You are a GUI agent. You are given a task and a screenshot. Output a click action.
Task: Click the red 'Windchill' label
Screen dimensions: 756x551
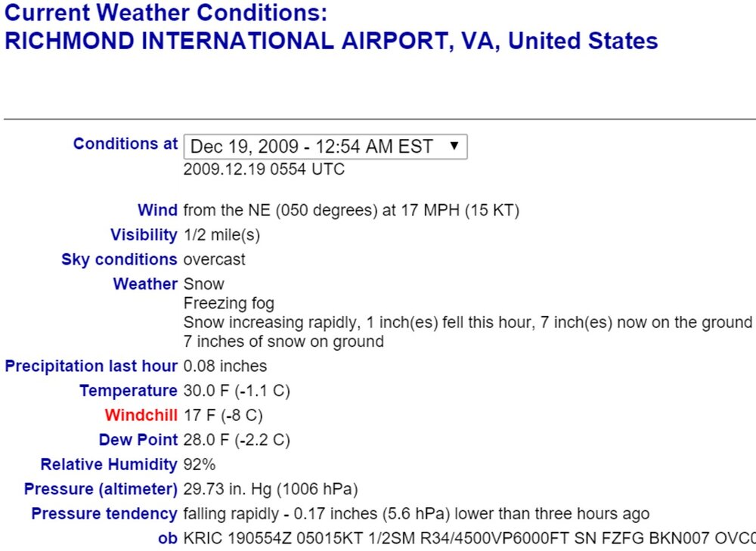tap(141, 415)
